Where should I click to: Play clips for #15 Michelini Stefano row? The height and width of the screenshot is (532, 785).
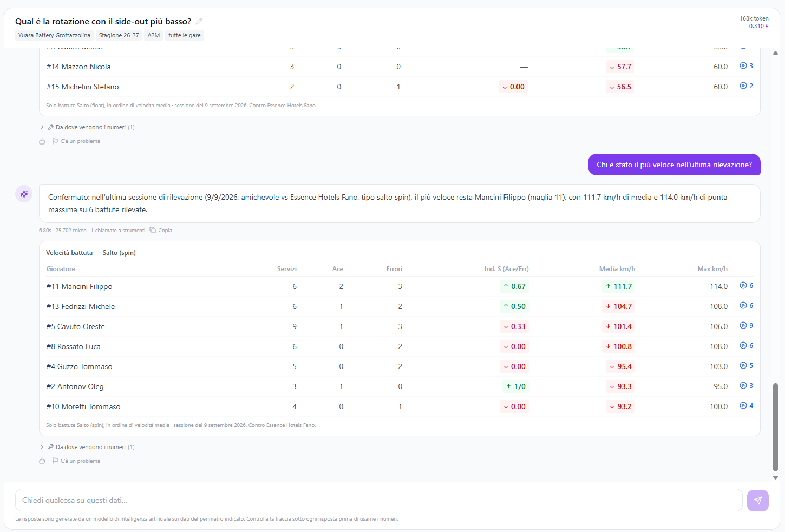point(747,86)
